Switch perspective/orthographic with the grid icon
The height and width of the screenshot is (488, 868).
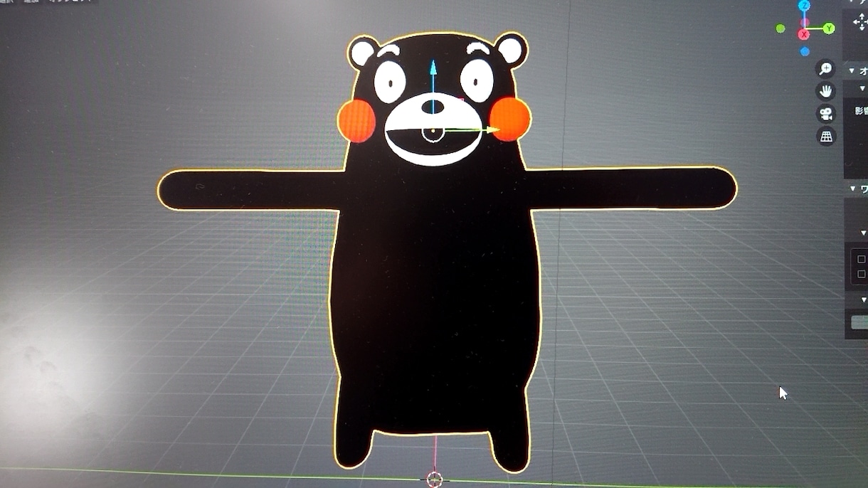(826, 137)
